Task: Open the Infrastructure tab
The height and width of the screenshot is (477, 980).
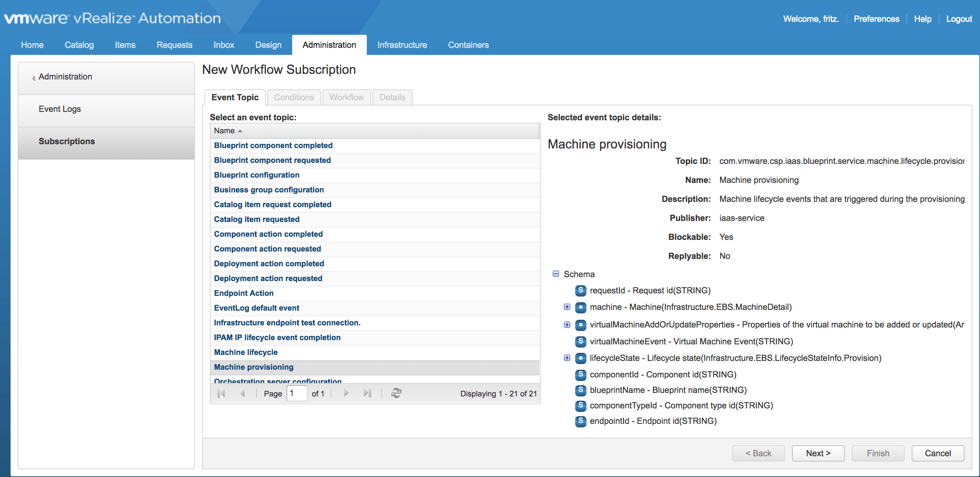Action: click(402, 45)
